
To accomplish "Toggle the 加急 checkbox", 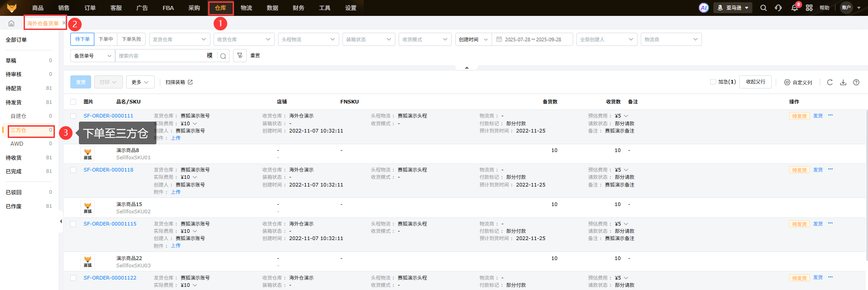I will point(713,82).
